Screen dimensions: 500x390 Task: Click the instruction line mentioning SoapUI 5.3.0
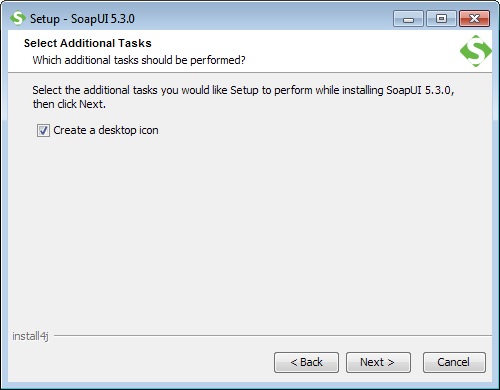[x=243, y=90]
